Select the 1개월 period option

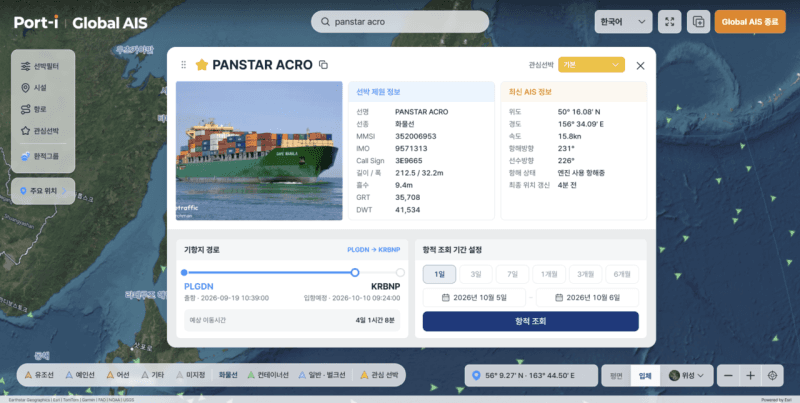549,274
